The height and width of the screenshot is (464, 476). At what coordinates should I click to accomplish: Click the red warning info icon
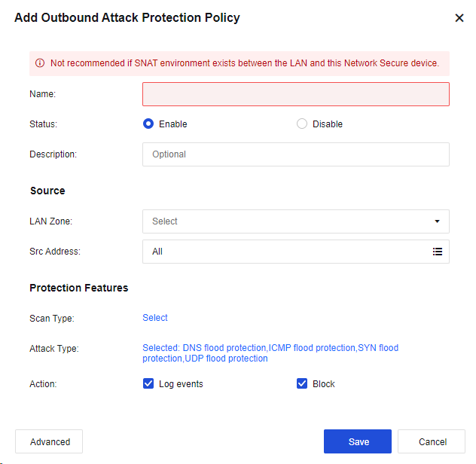(40, 63)
